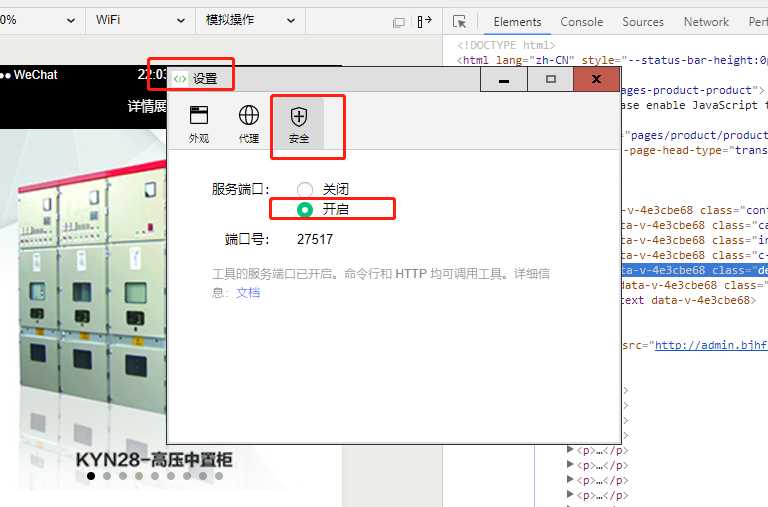Open the 代理 proxy settings tab
Image resolution: width=768 pixels, height=507 pixels.
pyautogui.click(x=249, y=124)
